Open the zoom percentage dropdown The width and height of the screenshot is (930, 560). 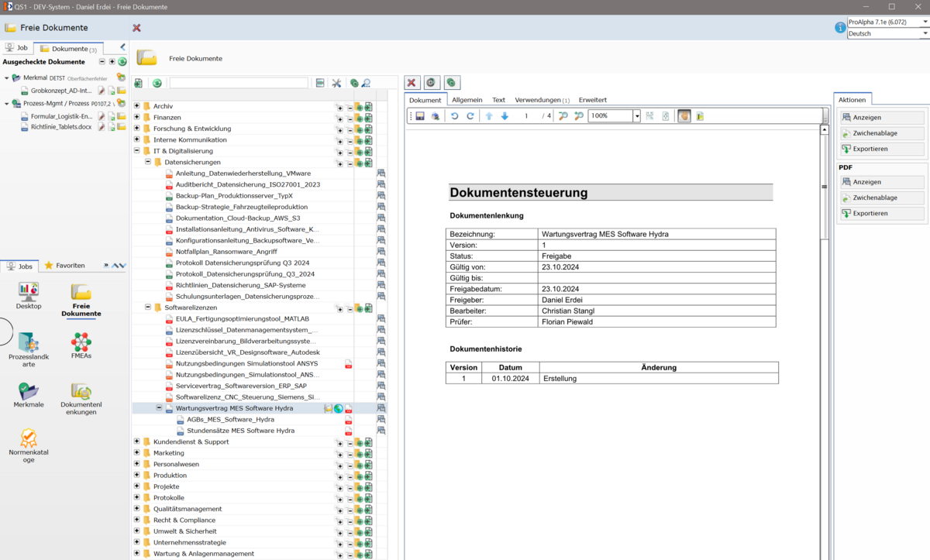coord(637,116)
